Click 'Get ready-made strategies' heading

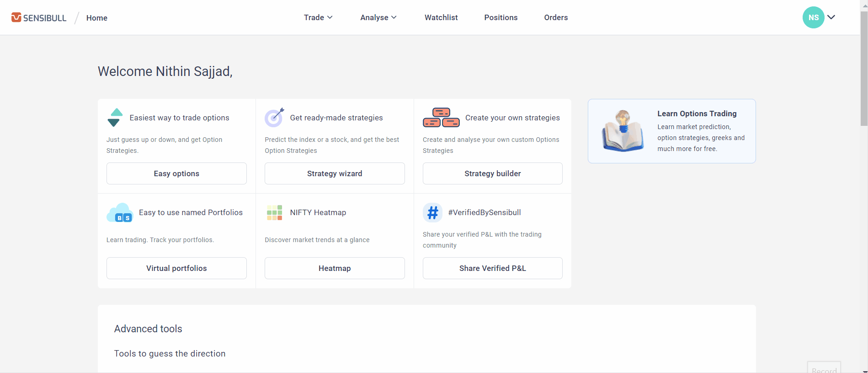(x=336, y=118)
